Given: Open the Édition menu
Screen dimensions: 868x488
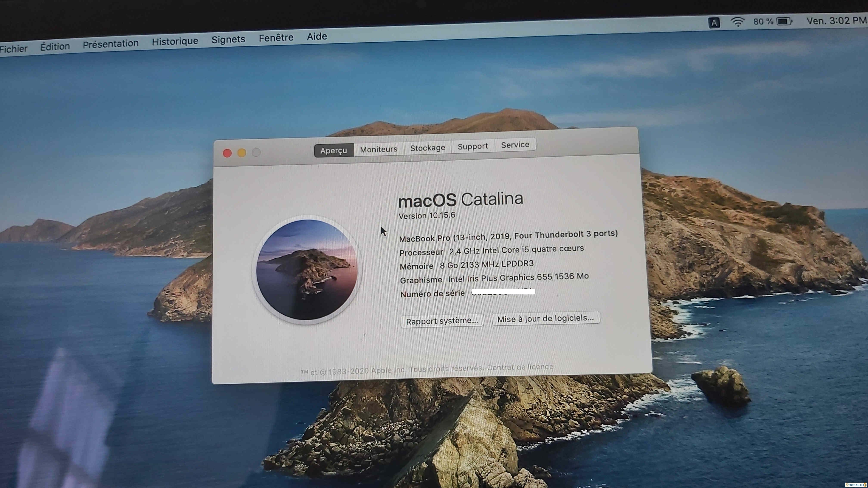Looking at the screenshot, I should tap(55, 46).
